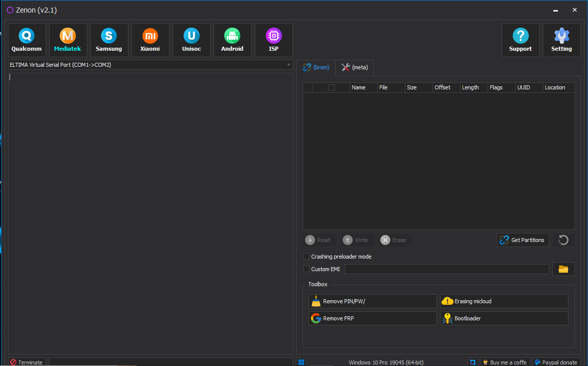Viewport: 588px width, 366px height.
Task: Click the Windows logo in status bar
Action: pyautogui.click(x=301, y=362)
